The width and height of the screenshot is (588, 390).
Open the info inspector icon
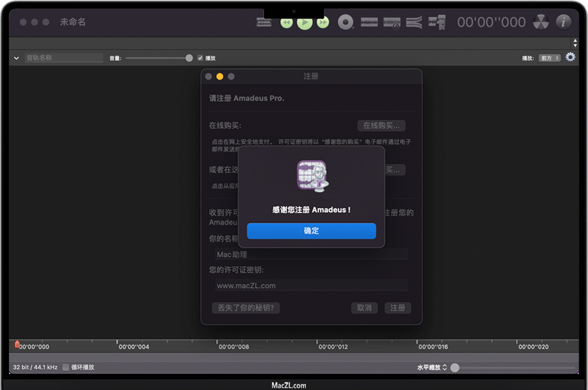(563, 22)
